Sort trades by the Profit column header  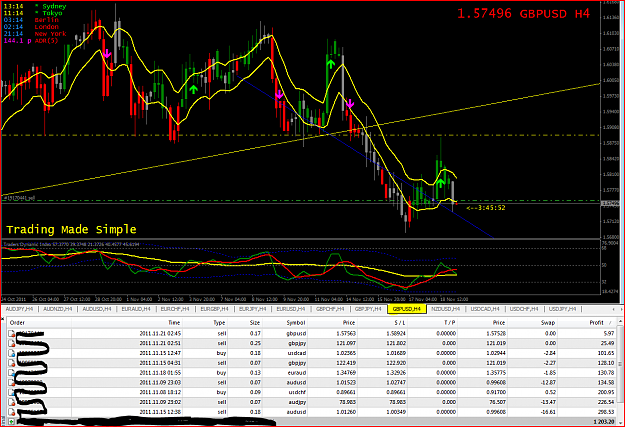tap(597, 323)
